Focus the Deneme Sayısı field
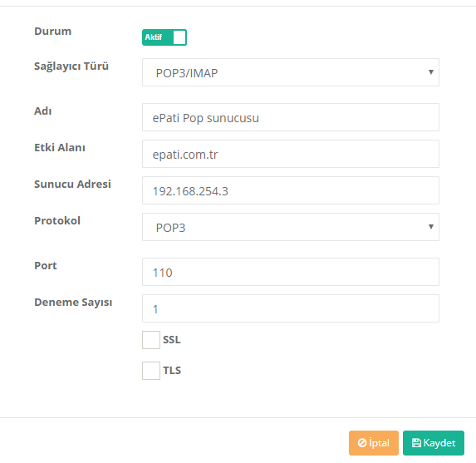Image resolution: width=476 pixels, height=463 pixels. point(291,308)
